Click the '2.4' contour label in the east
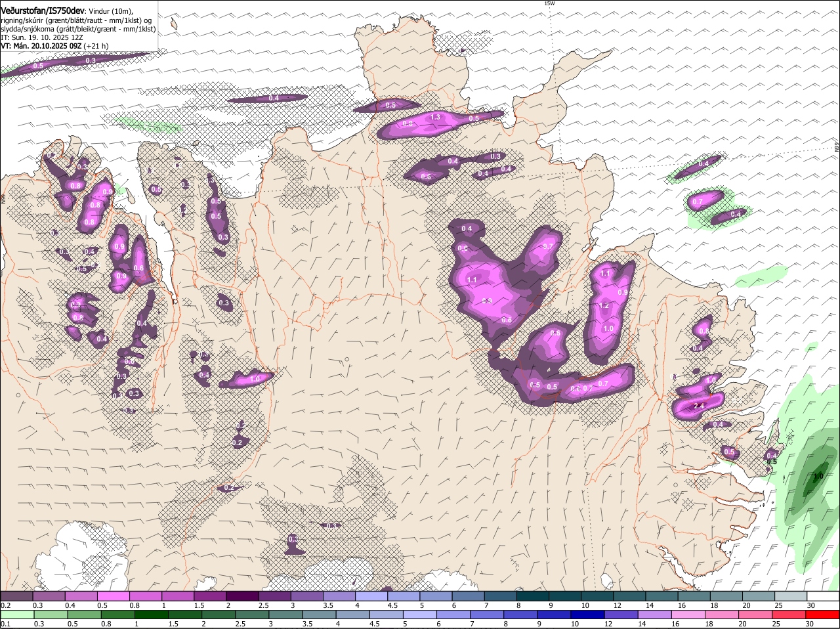This screenshot has height=629, width=840. (699, 406)
